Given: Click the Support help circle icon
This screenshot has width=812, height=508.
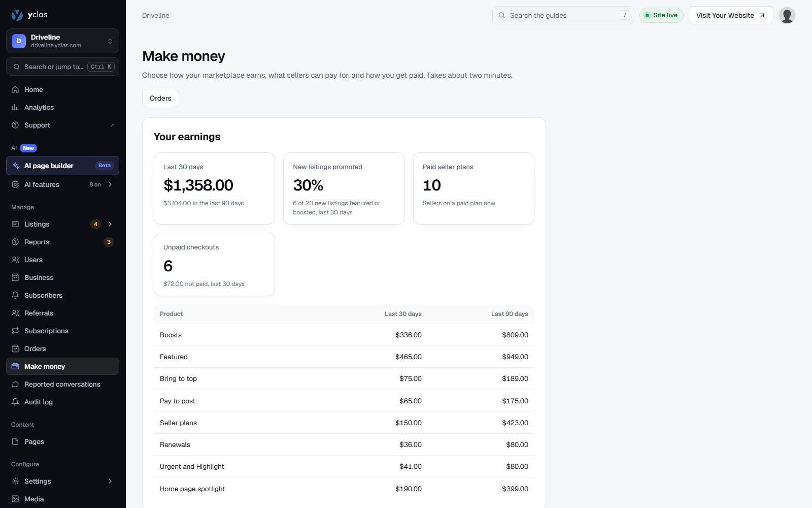Looking at the screenshot, I should (15, 125).
